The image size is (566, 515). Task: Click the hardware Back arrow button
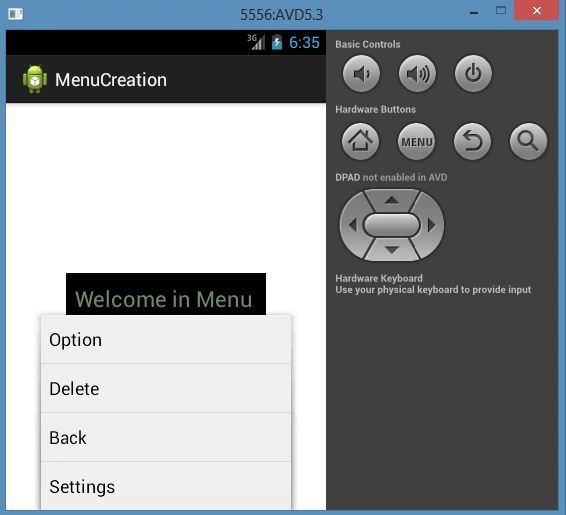[x=472, y=141]
